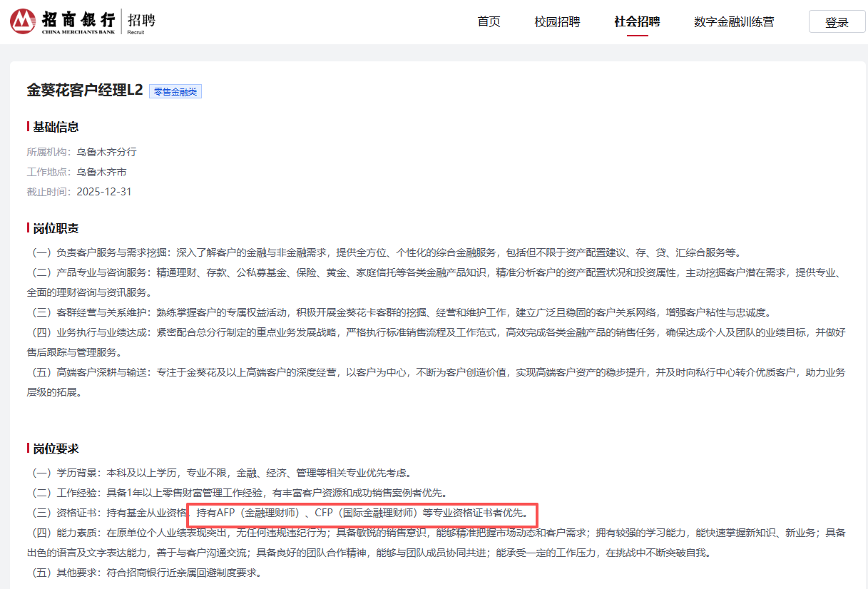Screen dimensions: 868x589
Task: Open 数字金融训练营 from the top menu
Action: tap(733, 22)
